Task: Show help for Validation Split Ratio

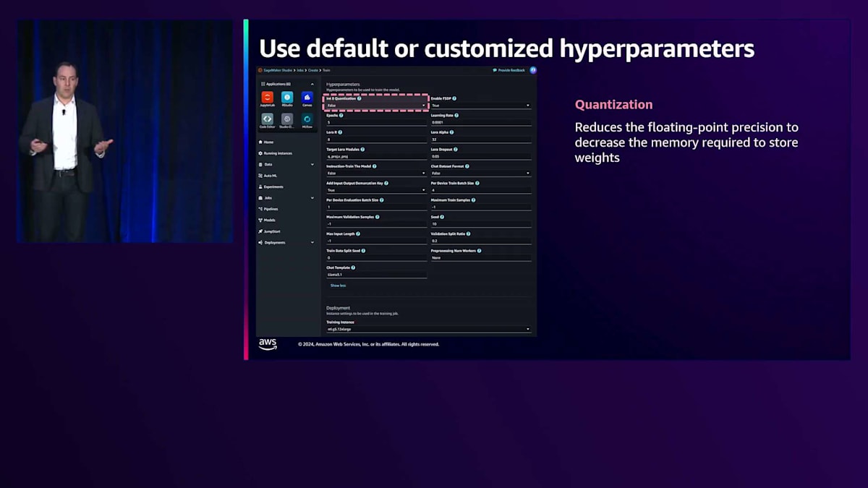Action: 468,234
